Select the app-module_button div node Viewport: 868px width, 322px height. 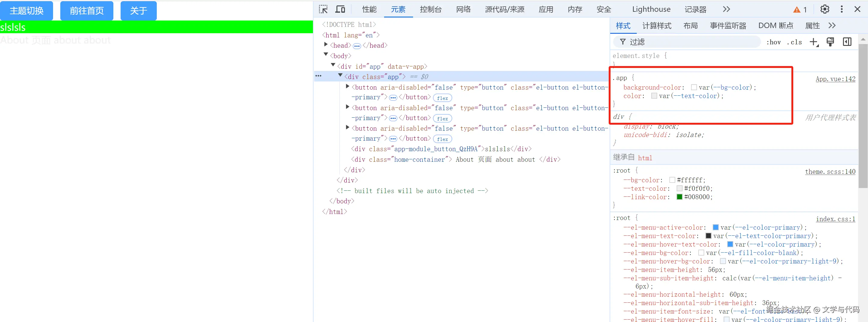(441, 149)
